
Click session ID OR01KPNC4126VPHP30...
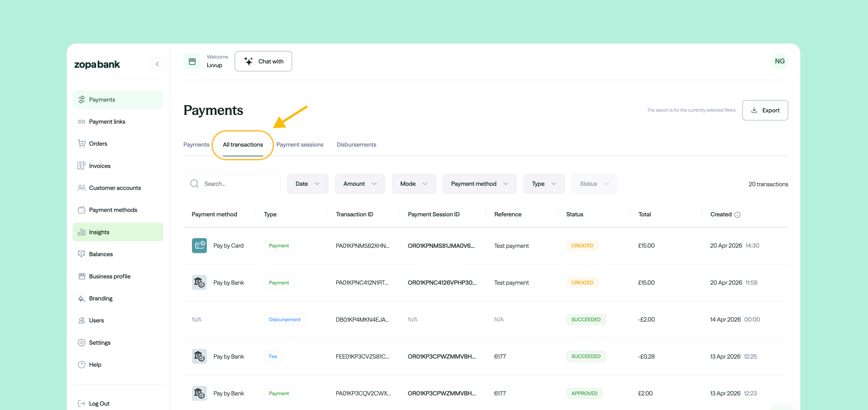click(x=442, y=283)
